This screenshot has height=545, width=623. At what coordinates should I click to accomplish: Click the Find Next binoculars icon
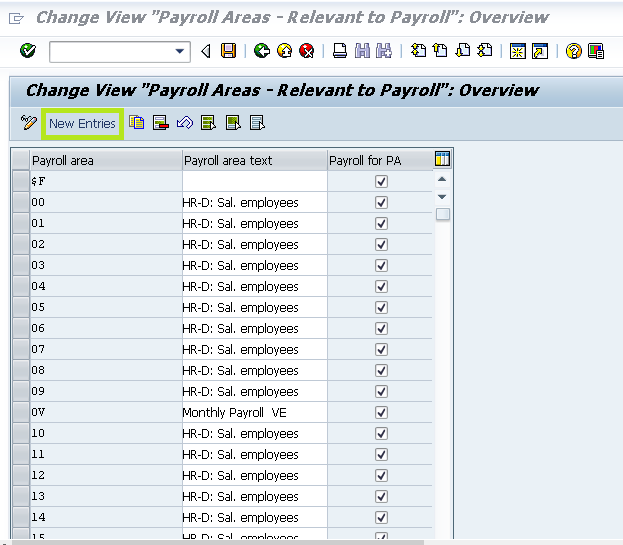click(x=384, y=51)
